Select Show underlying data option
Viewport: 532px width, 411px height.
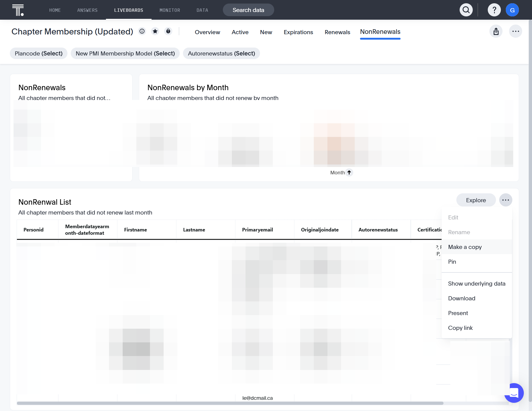pyautogui.click(x=477, y=283)
